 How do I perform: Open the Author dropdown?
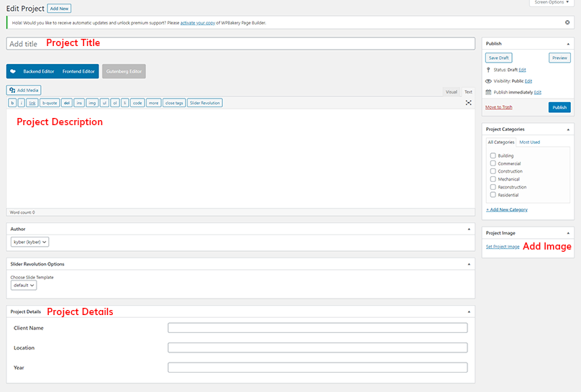click(x=30, y=242)
